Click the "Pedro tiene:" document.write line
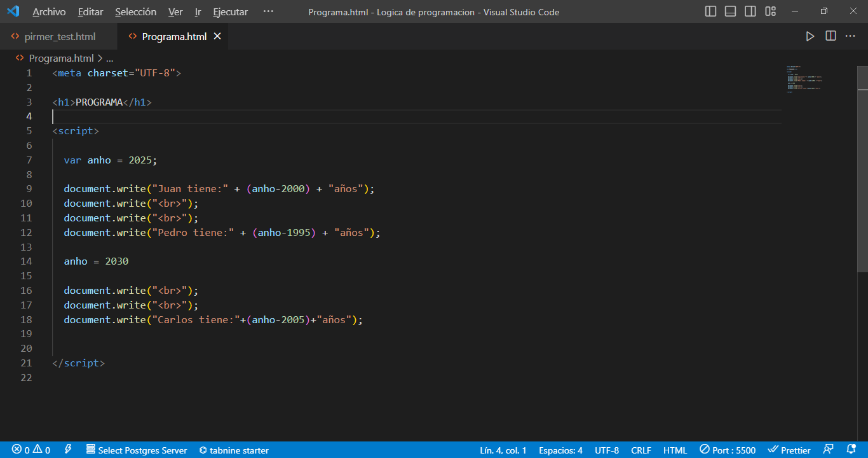 (222, 233)
